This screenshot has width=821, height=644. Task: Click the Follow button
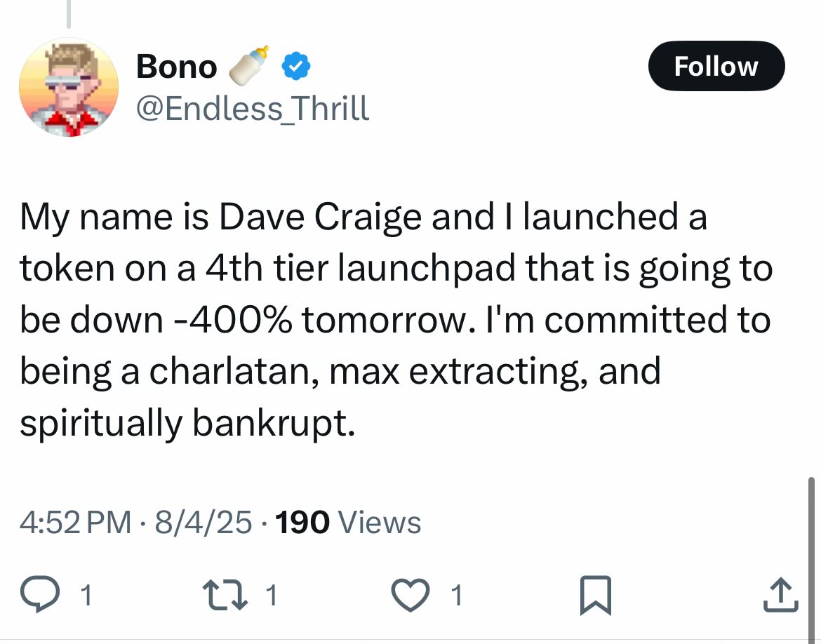point(716,66)
